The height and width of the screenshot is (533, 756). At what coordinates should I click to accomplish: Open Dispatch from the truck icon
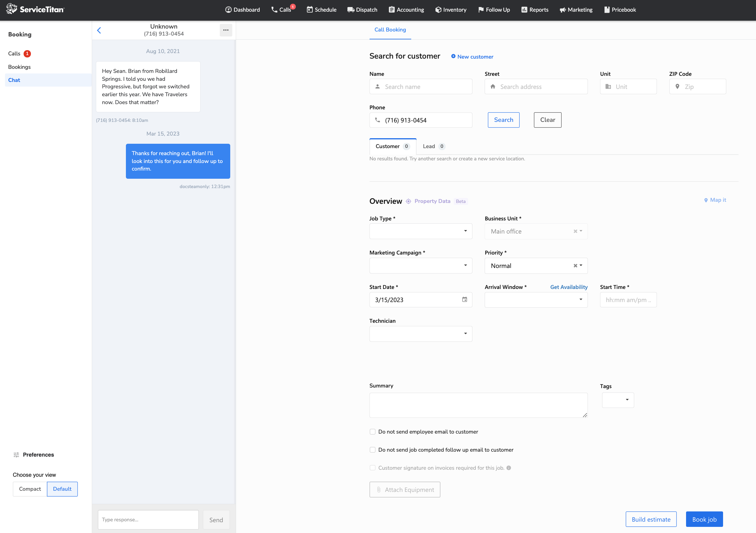click(x=350, y=10)
